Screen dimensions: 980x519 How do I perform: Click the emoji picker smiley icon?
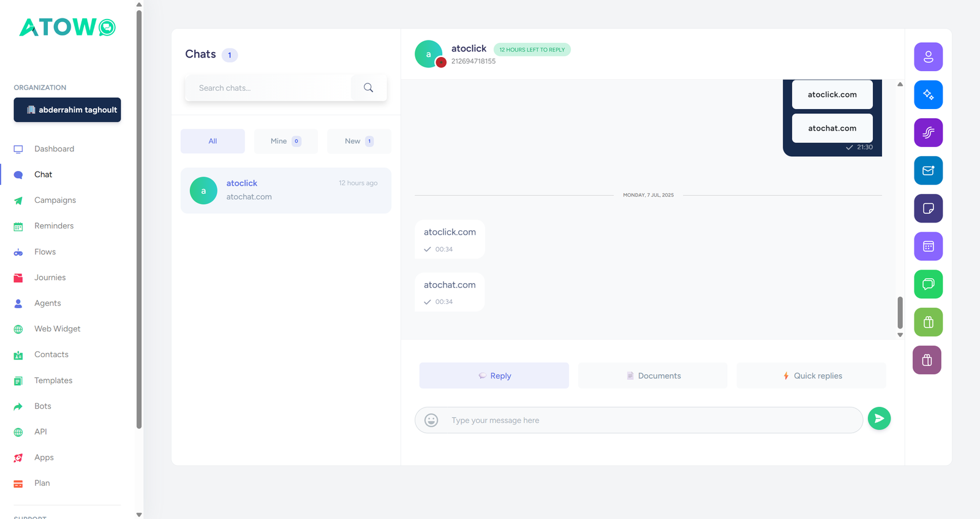431,420
